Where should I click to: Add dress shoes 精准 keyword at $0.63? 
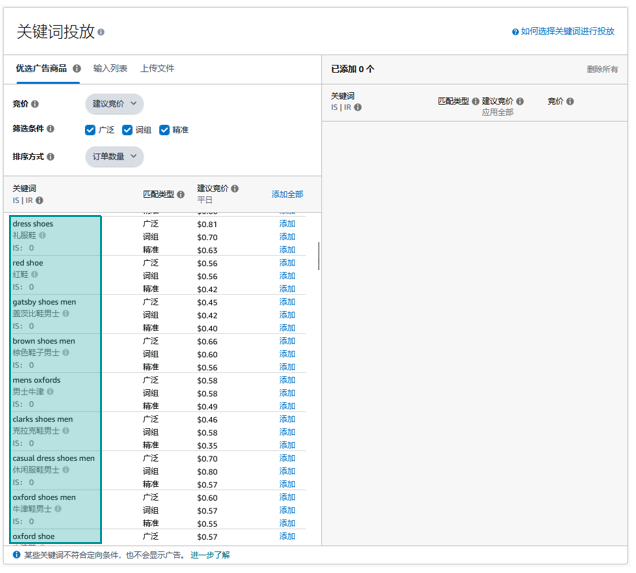[287, 249]
